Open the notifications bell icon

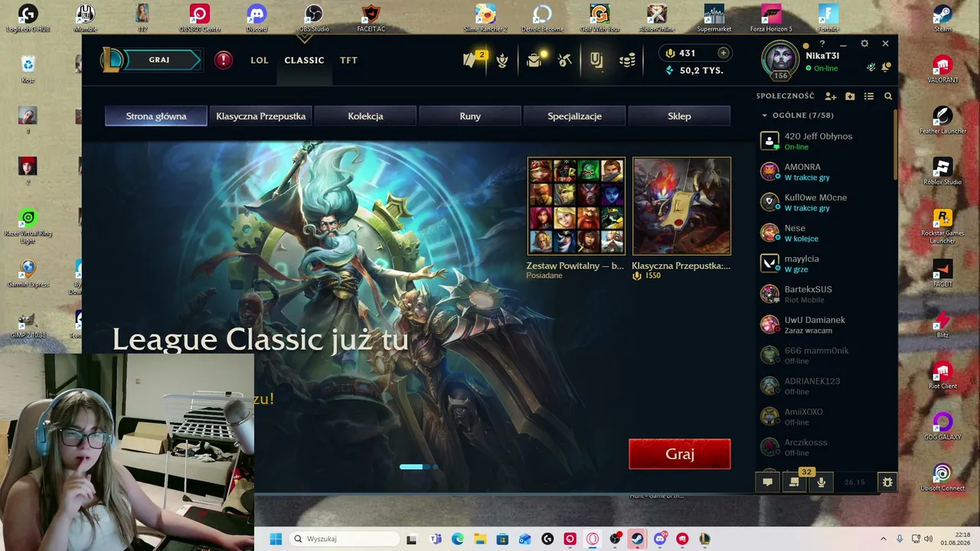pyautogui.click(x=886, y=67)
